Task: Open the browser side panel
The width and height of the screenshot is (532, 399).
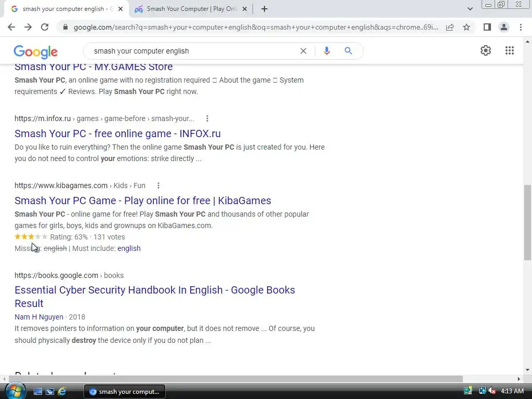Action: 487,27
